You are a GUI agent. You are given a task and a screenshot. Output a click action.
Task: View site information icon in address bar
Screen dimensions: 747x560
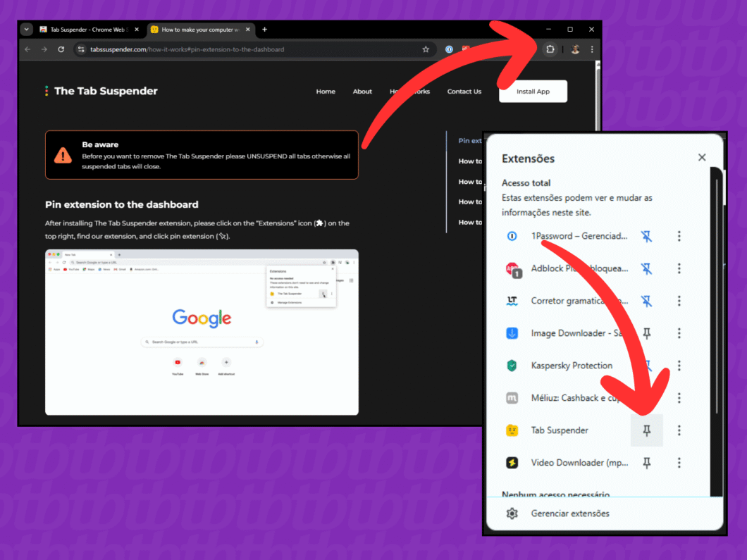click(x=81, y=49)
